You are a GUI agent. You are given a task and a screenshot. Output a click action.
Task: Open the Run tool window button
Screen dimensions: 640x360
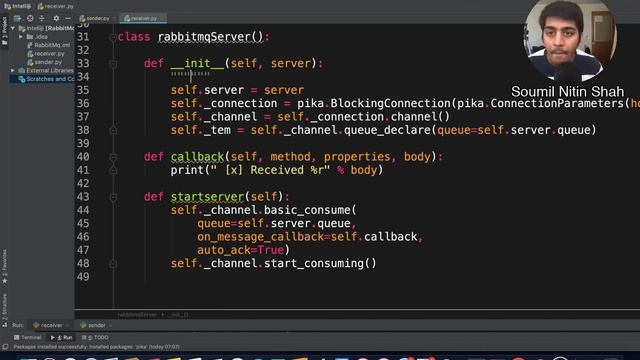[61, 338]
